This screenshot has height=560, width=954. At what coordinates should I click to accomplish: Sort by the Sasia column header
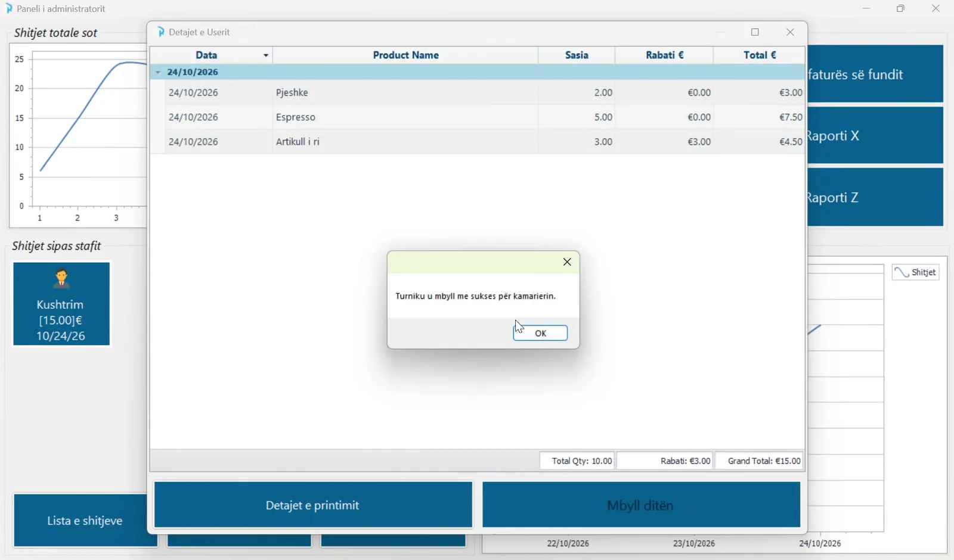(x=577, y=55)
